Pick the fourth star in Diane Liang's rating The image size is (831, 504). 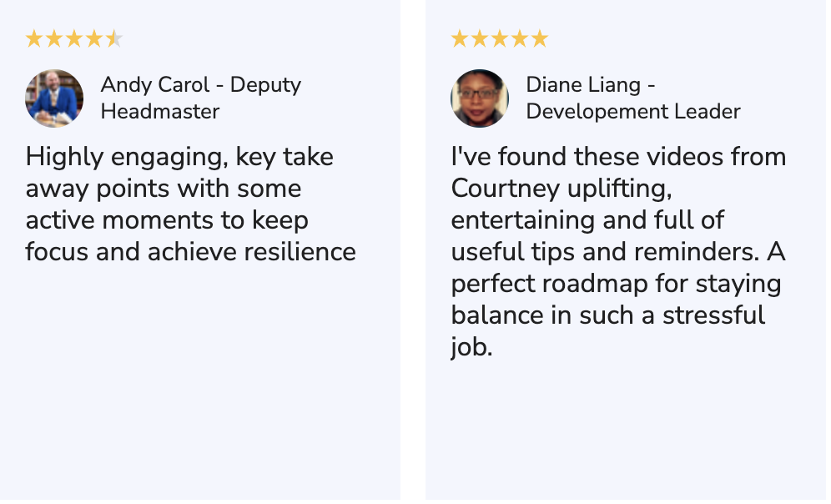520,38
